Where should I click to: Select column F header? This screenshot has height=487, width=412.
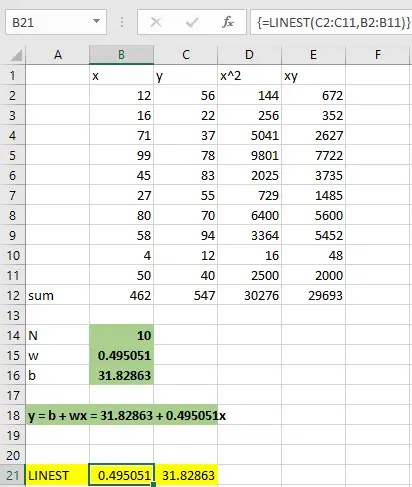pyautogui.click(x=377, y=55)
